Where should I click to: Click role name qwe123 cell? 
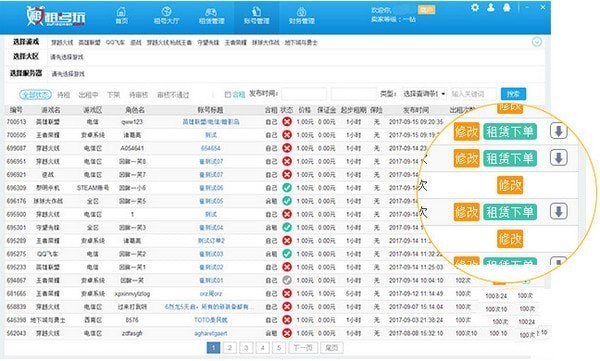pos(132,122)
